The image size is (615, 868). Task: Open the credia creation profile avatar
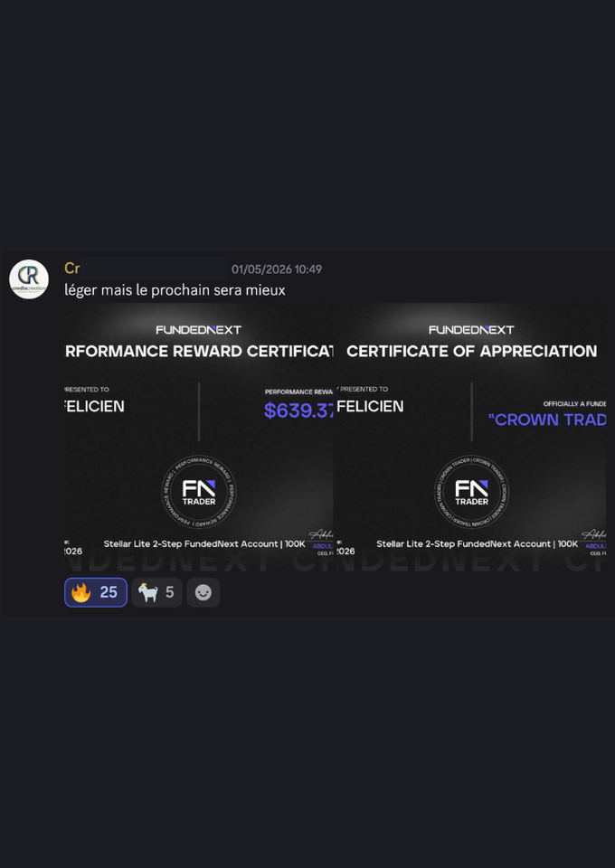[x=29, y=279]
